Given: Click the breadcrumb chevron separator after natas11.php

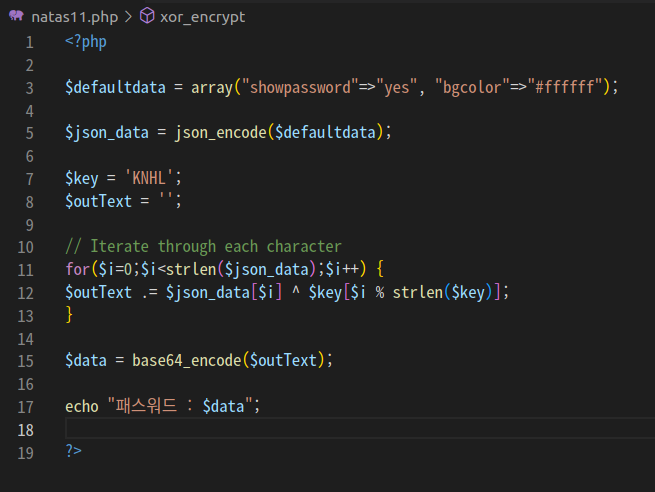Looking at the screenshot, I should [x=128, y=17].
